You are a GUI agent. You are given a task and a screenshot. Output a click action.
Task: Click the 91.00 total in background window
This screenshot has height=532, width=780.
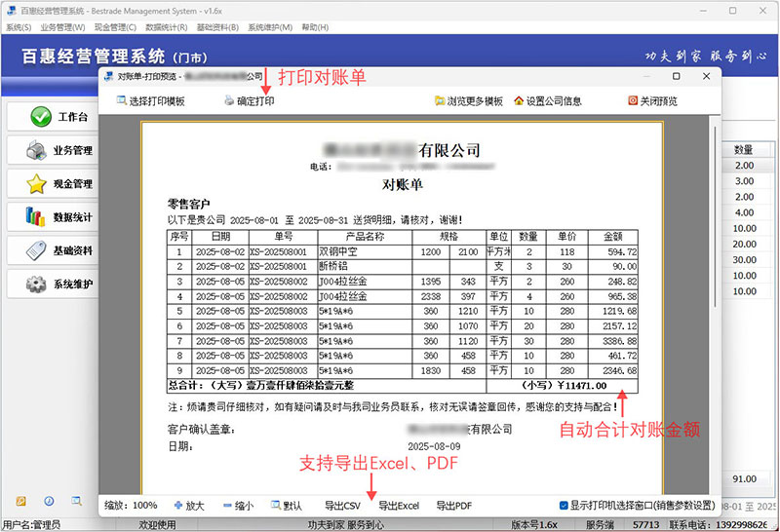[x=744, y=478]
